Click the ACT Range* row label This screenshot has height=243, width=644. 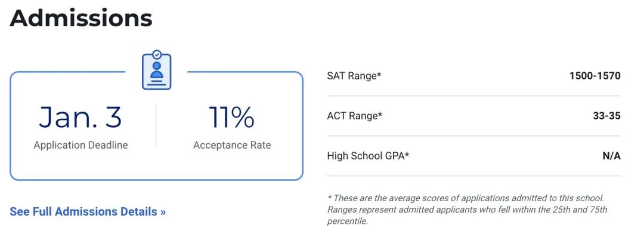[x=354, y=116]
